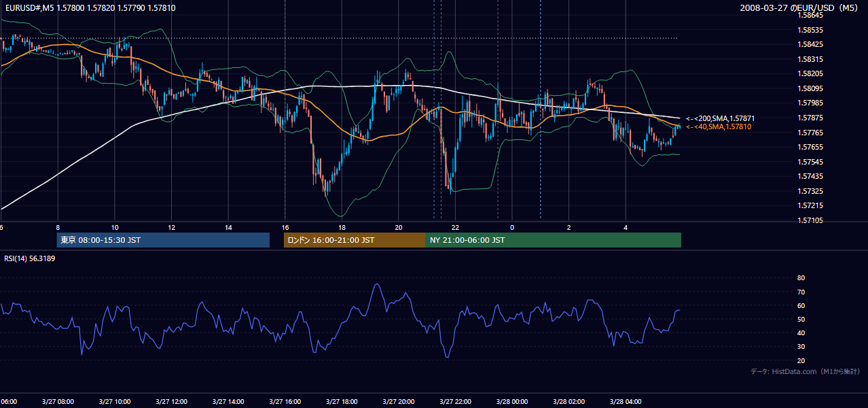The image size is (868, 408).
Task: Click RSI scale value 60
Action: (801, 305)
